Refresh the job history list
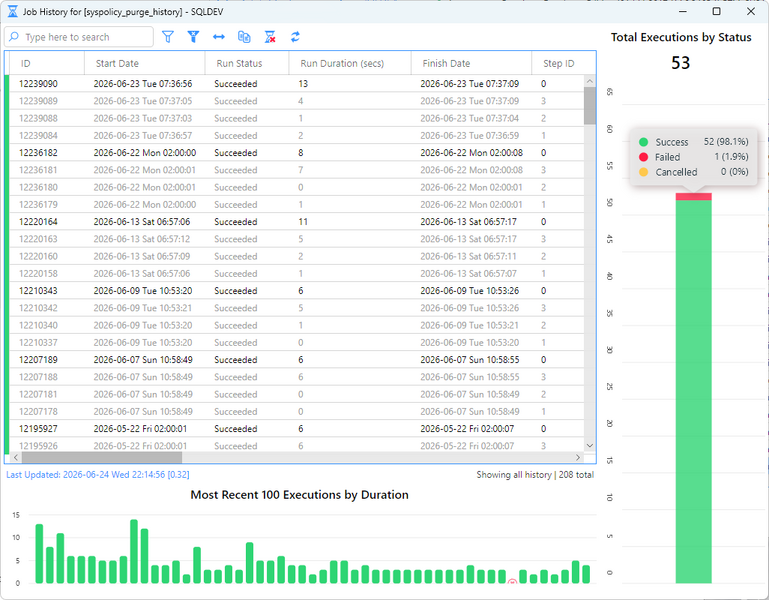Image resolution: width=769 pixels, height=600 pixels. click(x=295, y=37)
